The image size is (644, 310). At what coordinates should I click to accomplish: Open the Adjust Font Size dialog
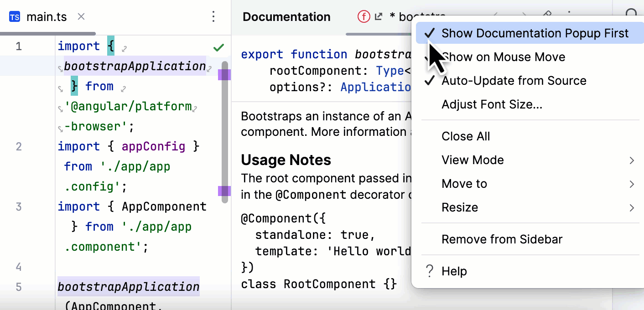[x=492, y=104]
